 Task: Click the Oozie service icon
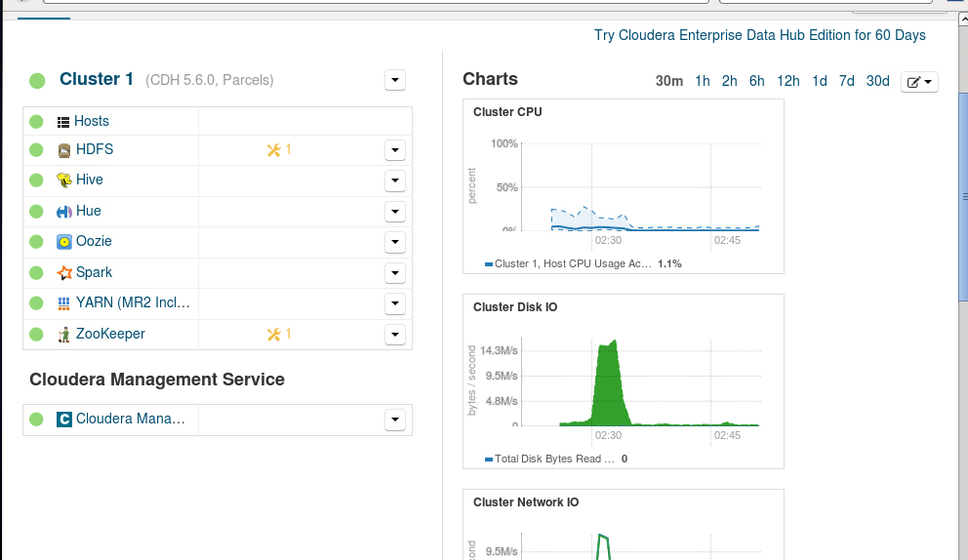64,242
